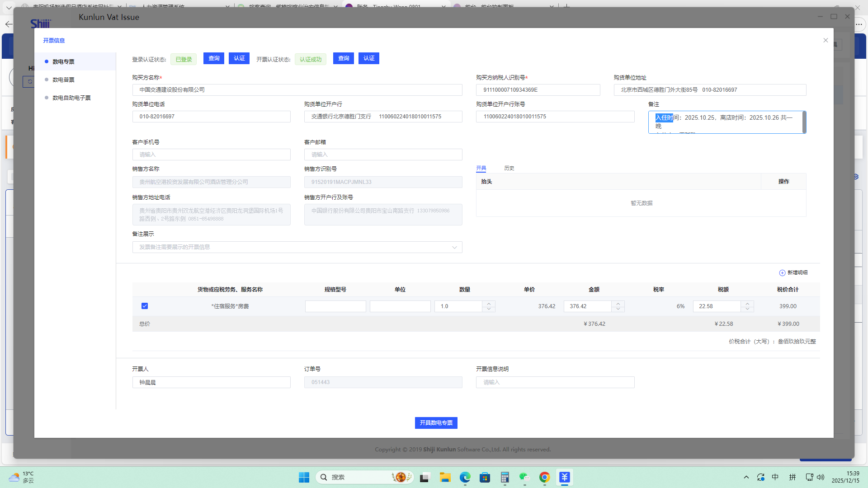Open Chrome from the taskbar
Image resolution: width=868 pixels, height=488 pixels.
point(544,477)
